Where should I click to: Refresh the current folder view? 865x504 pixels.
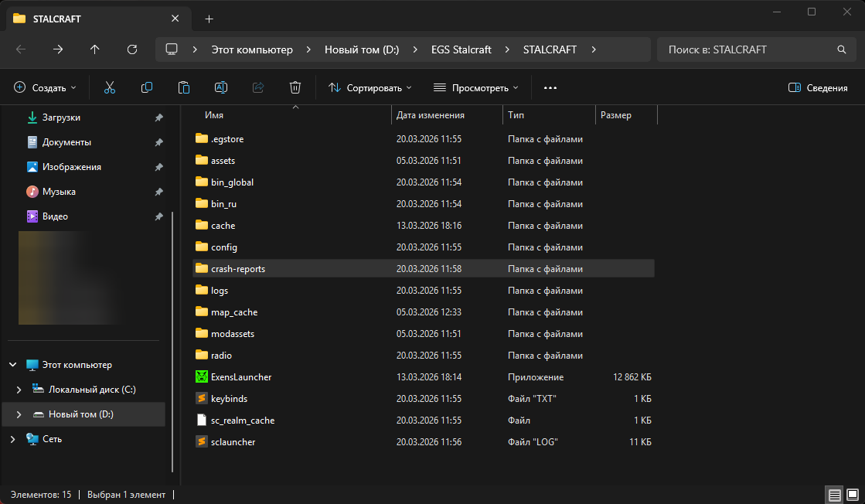pyautogui.click(x=132, y=49)
